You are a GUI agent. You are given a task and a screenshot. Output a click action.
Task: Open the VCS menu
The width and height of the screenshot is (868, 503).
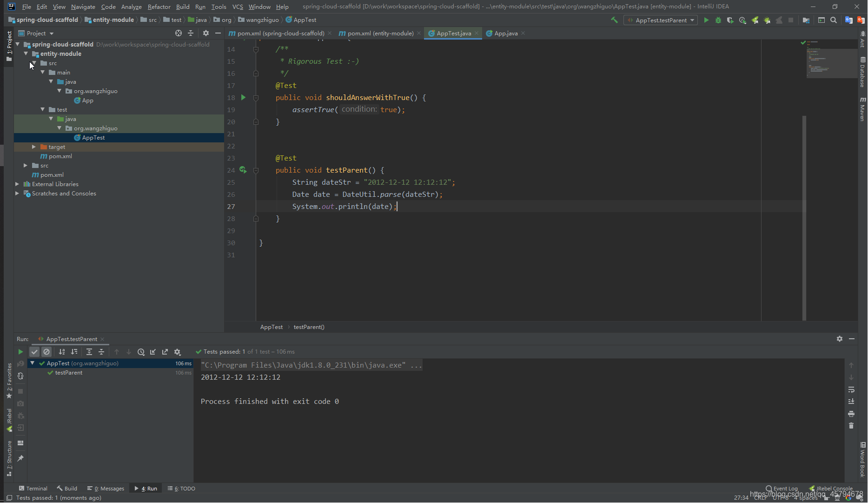tap(238, 7)
